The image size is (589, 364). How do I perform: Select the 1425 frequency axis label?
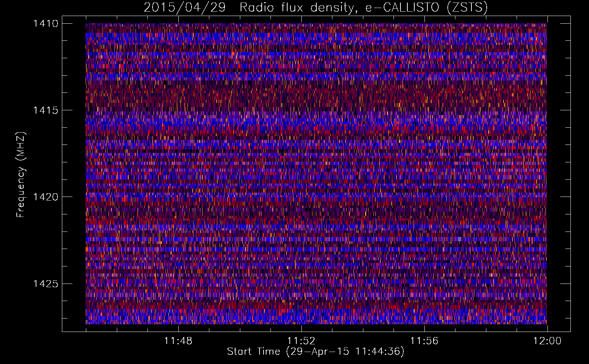[x=46, y=284]
